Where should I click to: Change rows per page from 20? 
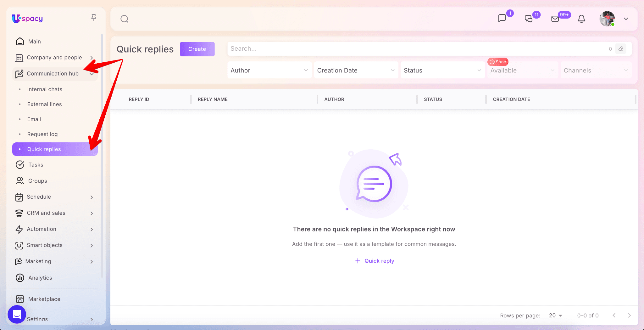point(555,315)
